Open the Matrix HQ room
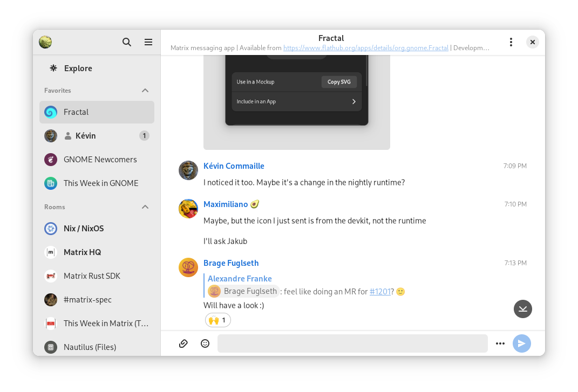This screenshot has width=578, height=392. pos(82,252)
